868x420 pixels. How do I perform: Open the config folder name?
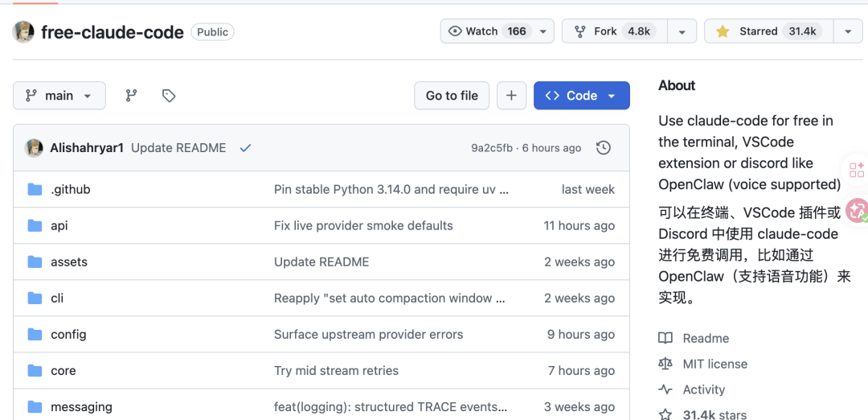pos(68,335)
